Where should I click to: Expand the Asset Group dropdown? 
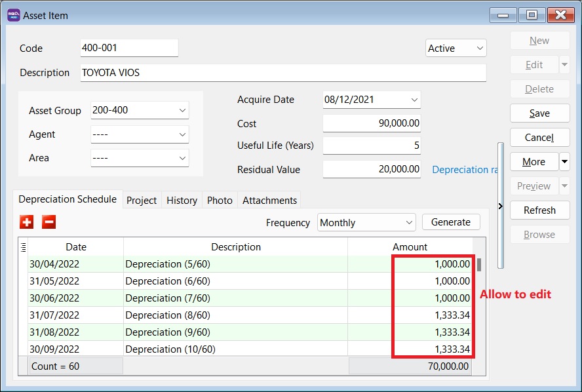click(x=182, y=111)
